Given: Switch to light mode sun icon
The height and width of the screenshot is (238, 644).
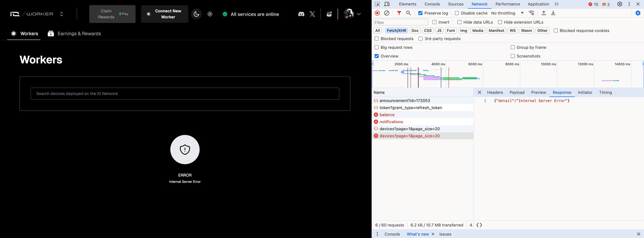Looking at the screenshot, I should [x=210, y=14].
